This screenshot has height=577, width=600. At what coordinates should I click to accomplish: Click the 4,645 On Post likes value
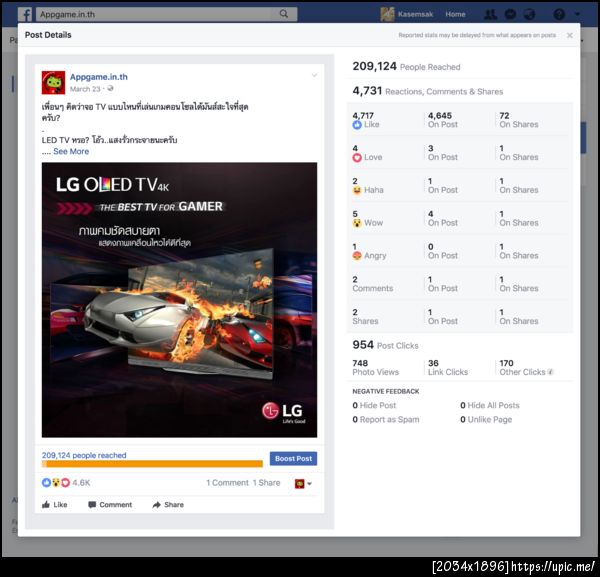(443, 120)
